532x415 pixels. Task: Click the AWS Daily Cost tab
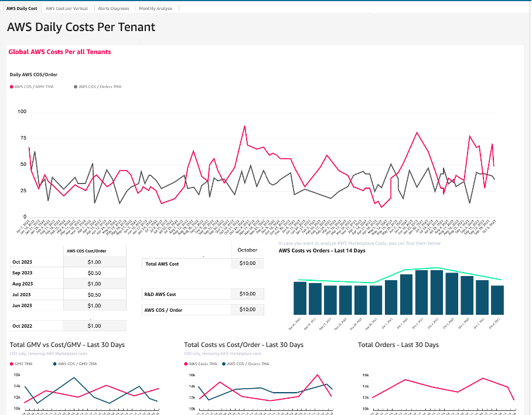coord(22,9)
